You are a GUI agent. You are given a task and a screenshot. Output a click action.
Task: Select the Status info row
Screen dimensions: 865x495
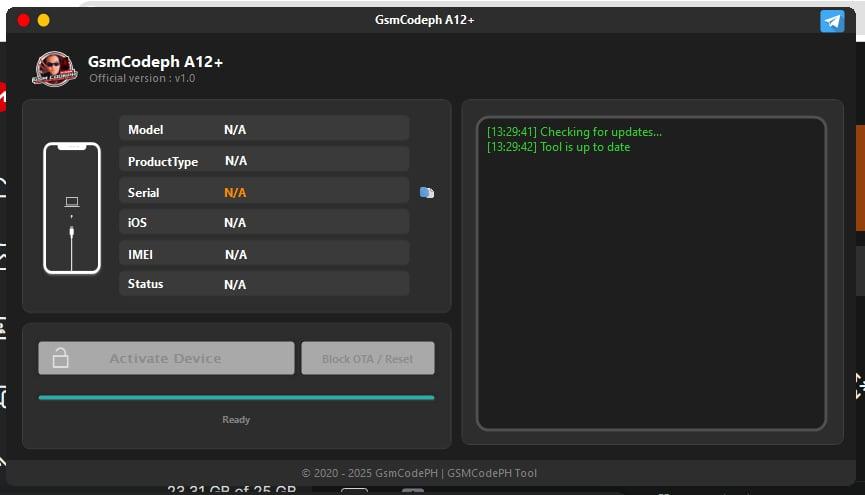(264, 284)
